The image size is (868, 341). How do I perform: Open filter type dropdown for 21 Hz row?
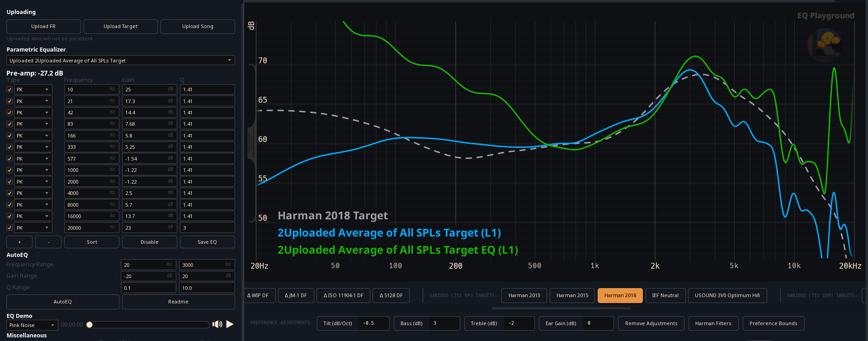pos(33,101)
